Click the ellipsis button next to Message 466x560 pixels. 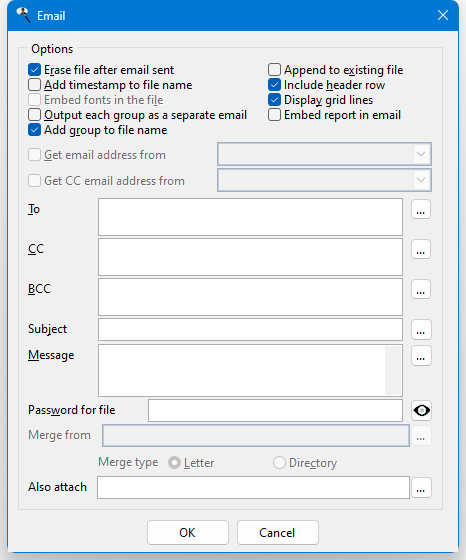point(421,356)
